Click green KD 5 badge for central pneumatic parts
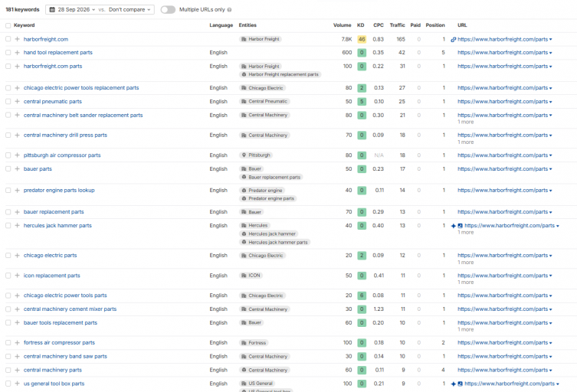 (x=362, y=102)
